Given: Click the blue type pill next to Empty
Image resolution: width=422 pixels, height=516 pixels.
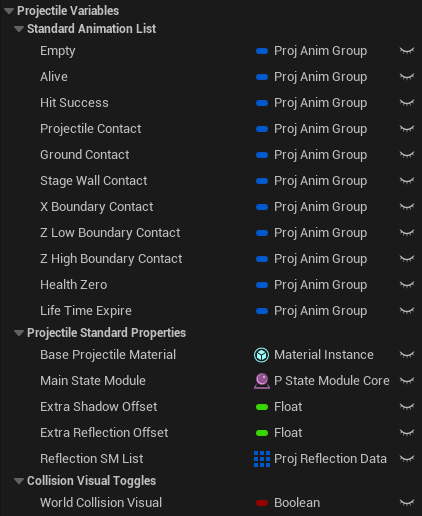Looking at the screenshot, I should [262, 51].
